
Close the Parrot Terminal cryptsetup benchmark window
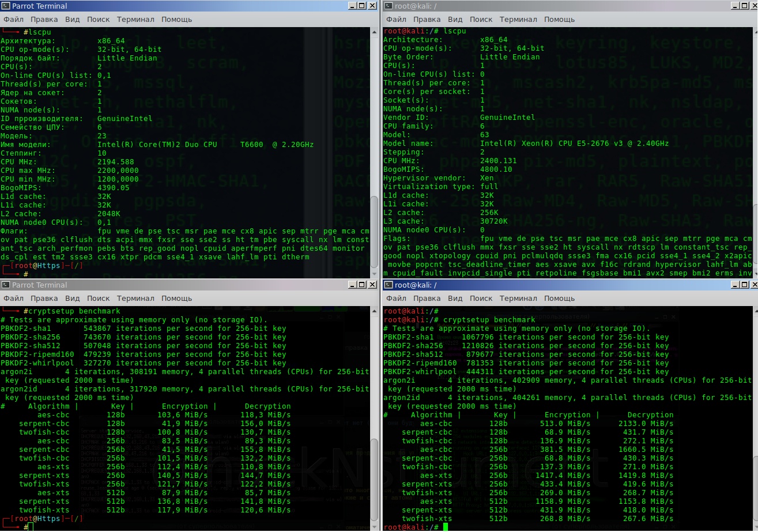click(372, 285)
